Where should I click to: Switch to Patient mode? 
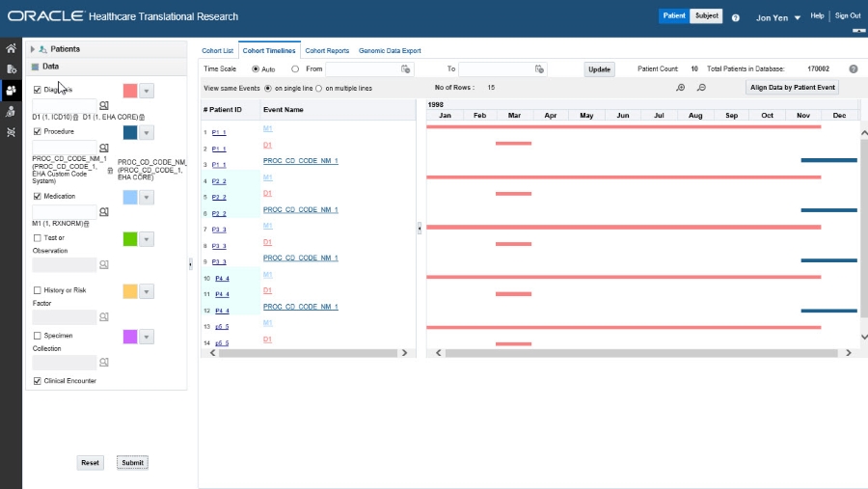[674, 16]
